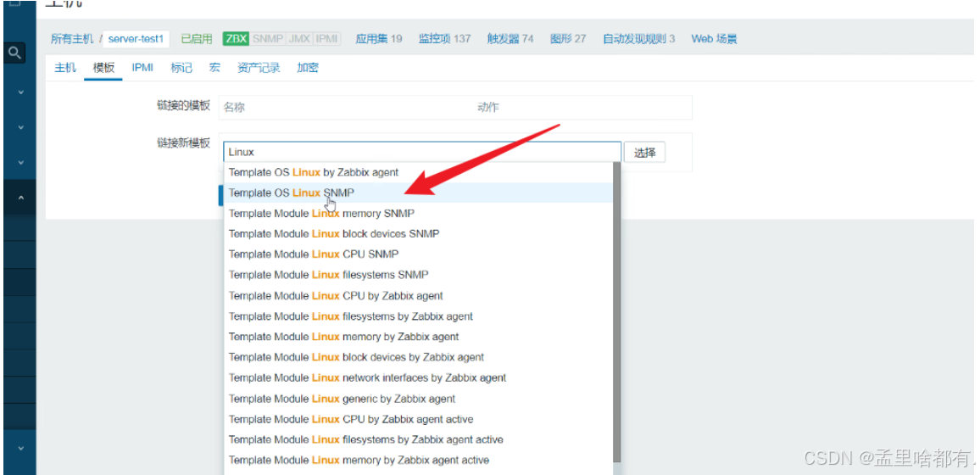This screenshot has width=980, height=475.
Task: Click the IPMI availability badge in header
Action: point(326,39)
